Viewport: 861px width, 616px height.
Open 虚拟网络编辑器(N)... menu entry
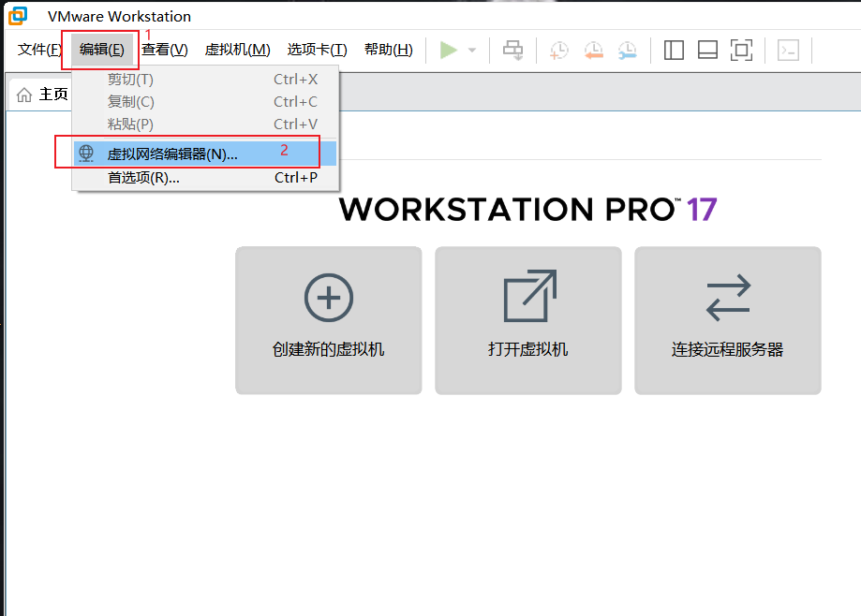[x=205, y=154]
